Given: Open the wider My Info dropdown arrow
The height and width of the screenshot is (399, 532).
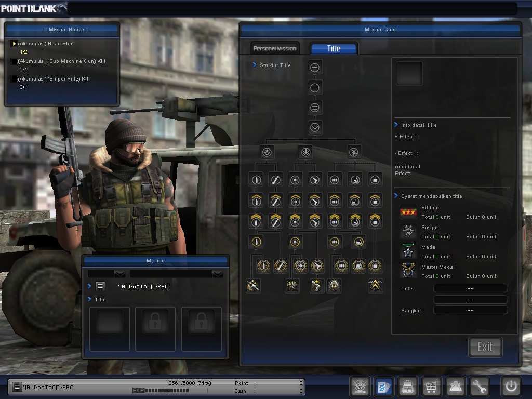Looking at the screenshot, I should [218, 274].
